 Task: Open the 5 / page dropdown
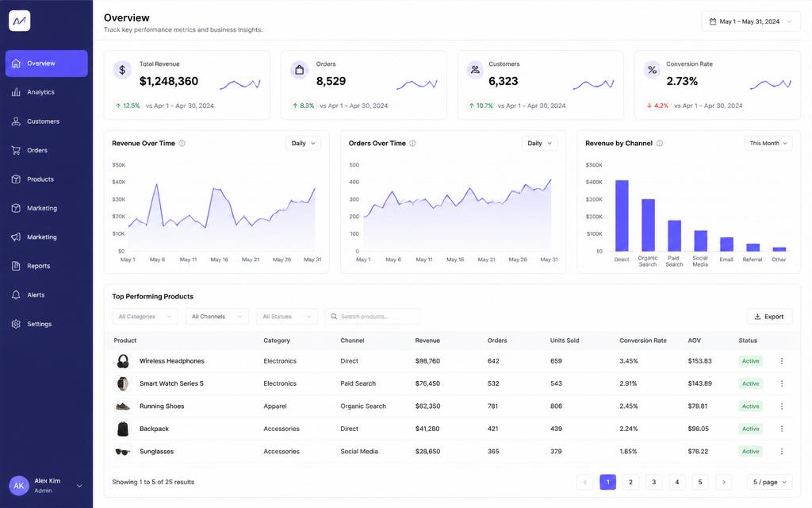769,482
